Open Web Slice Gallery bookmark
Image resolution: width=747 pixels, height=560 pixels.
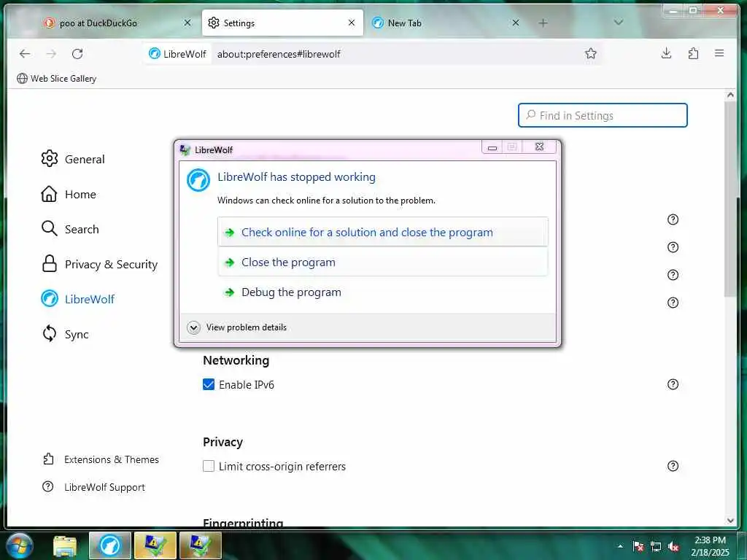(x=56, y=79)
